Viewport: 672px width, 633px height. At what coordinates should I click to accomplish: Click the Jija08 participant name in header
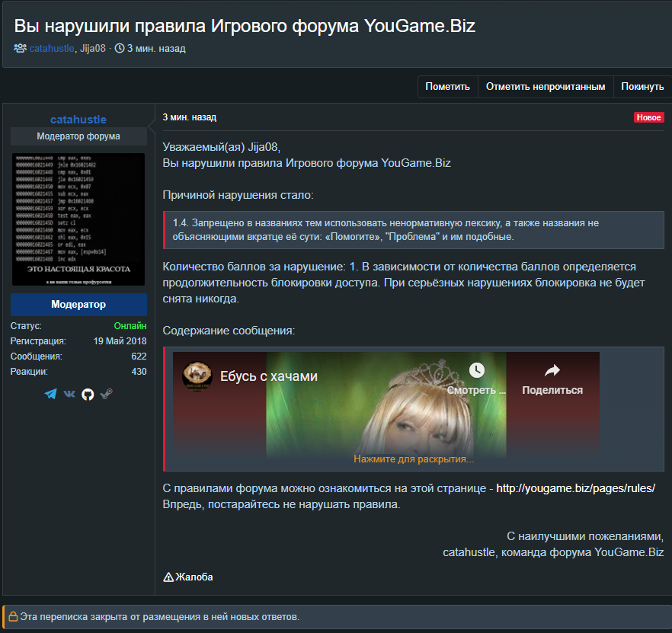(x=93, y=49)
